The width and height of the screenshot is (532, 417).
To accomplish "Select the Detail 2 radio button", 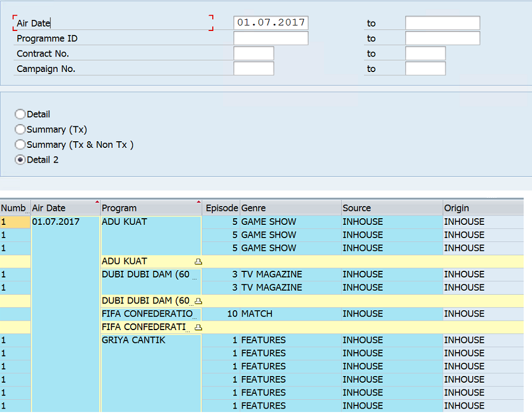I will pyautogui.click(x=20, y=160).
